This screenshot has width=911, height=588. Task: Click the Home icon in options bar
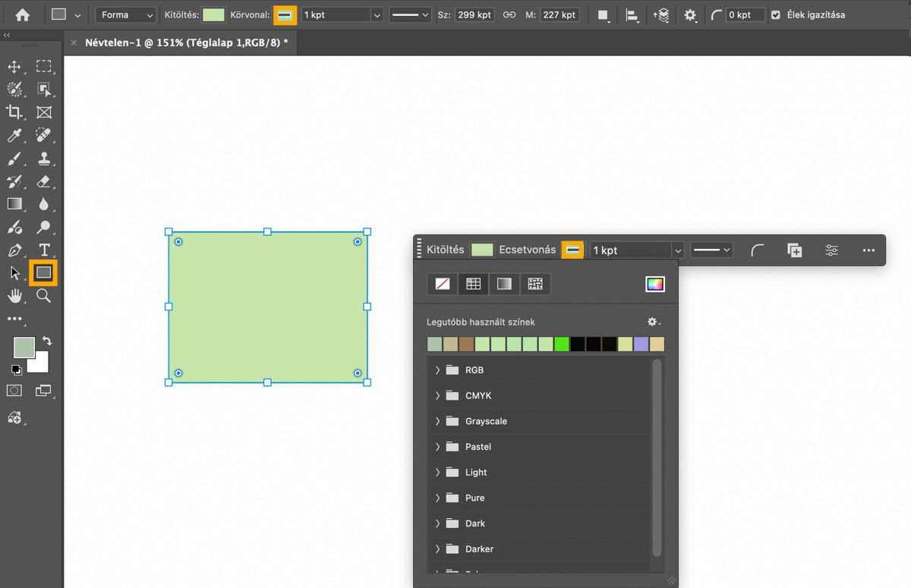point(23,14)
